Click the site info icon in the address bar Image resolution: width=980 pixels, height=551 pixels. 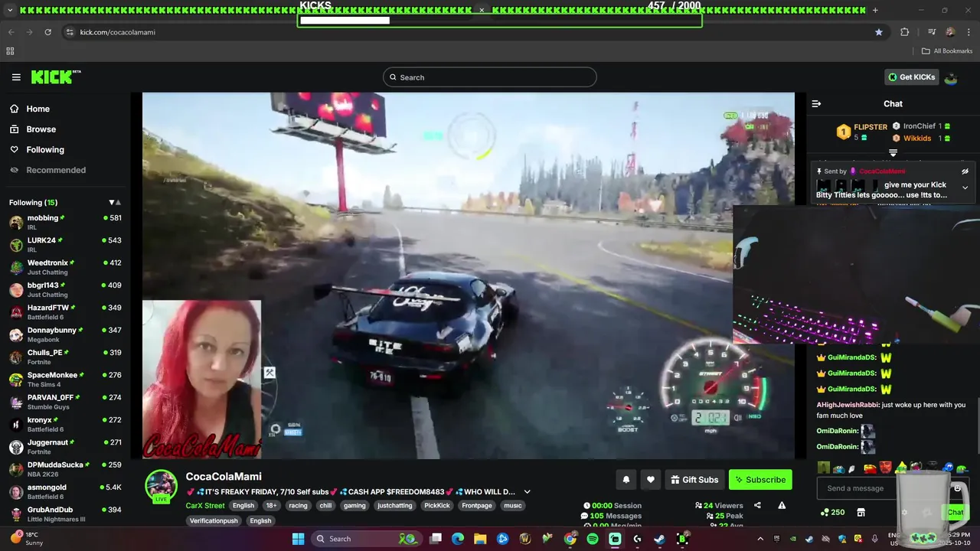[x=70, y=32]
